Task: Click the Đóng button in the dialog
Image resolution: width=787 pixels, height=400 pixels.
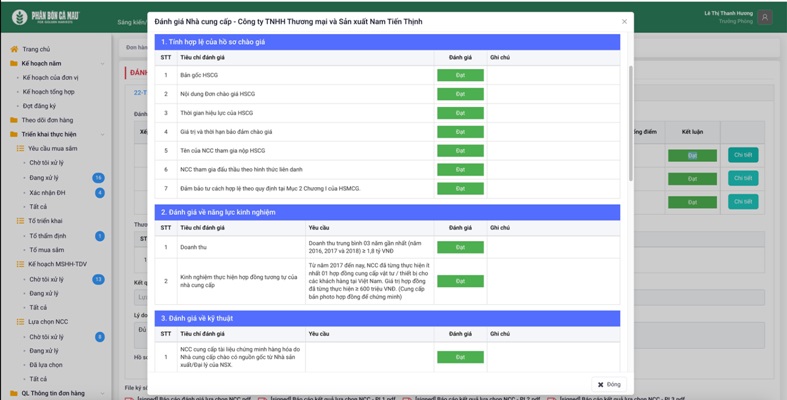Action: click(609, 384)
